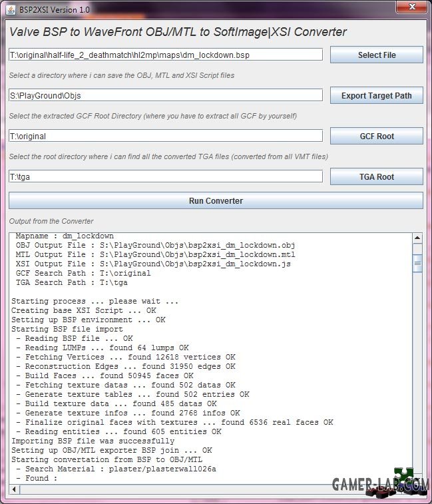
Task: Click 'Importing BSP file was successfully' line
Action: click(x=93, y=441)
